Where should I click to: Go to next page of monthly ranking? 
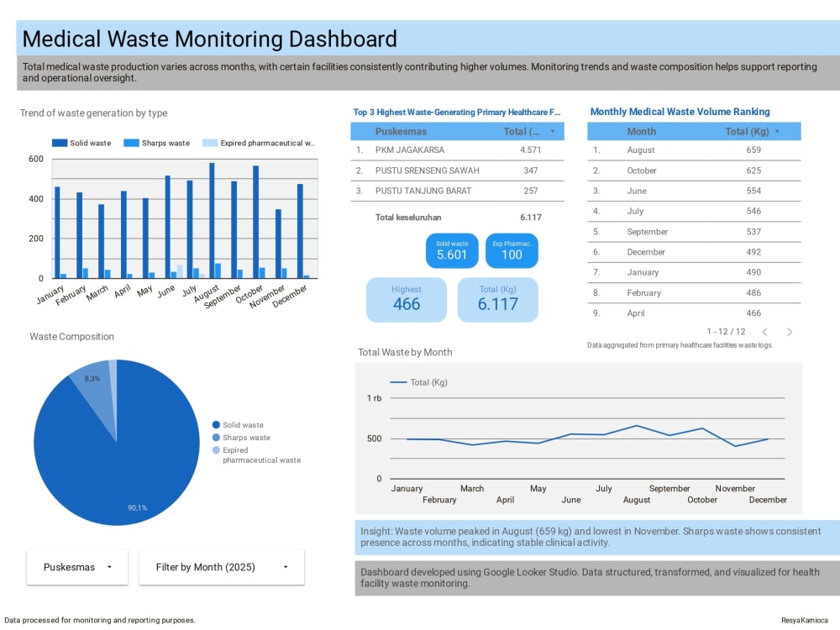[789, 332]
